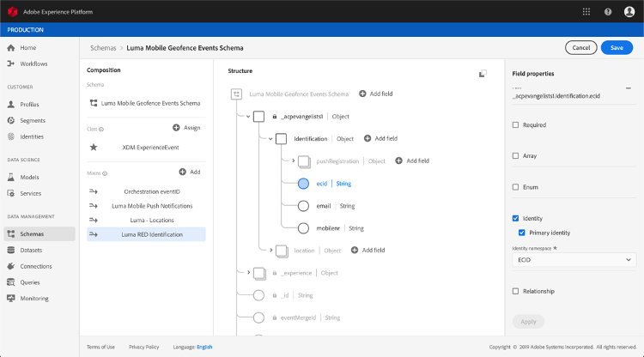Open Workflows in sidebar
The image size is (644, 357).
click(x=33, y=64)
